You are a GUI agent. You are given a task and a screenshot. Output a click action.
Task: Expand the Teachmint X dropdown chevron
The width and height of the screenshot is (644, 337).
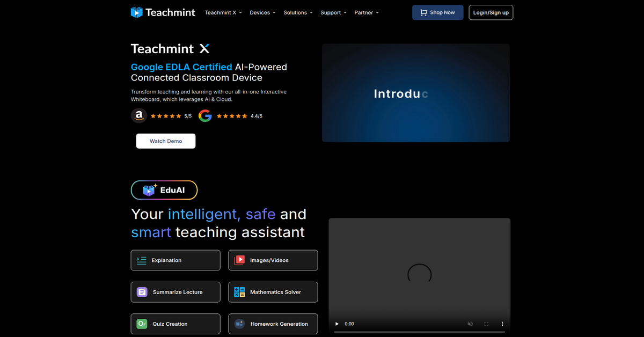pos(240,12)
